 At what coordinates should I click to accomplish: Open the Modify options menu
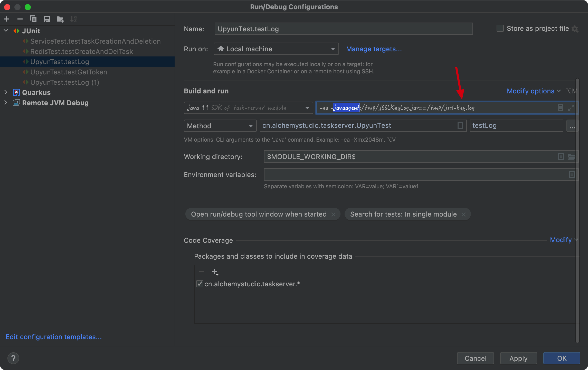pos(533,91)
